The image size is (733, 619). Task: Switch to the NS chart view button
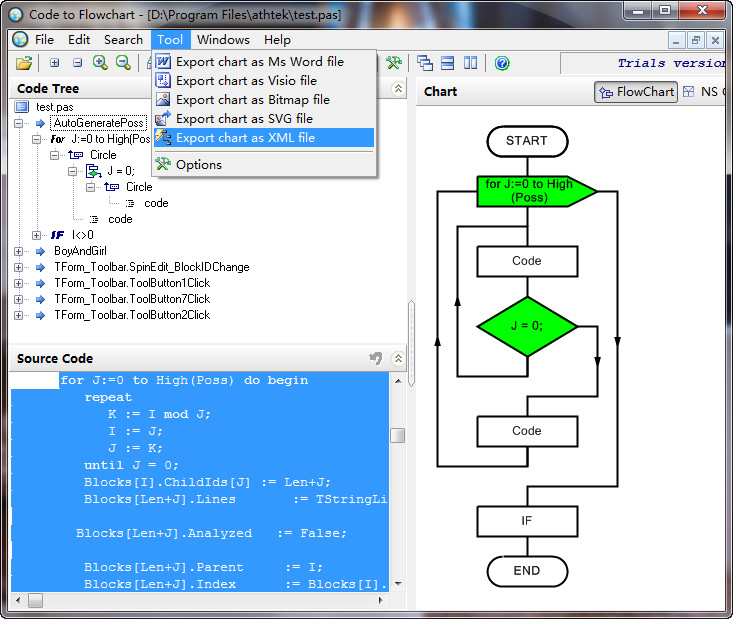click(704, 92)
